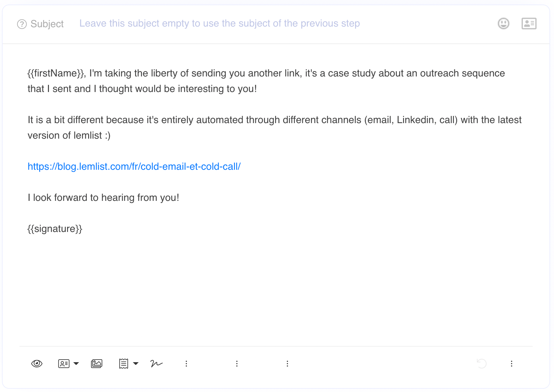Click the help question mark beside Subject
The width and height of the screenshot is (554, 392).
click(x=22, y=24)
